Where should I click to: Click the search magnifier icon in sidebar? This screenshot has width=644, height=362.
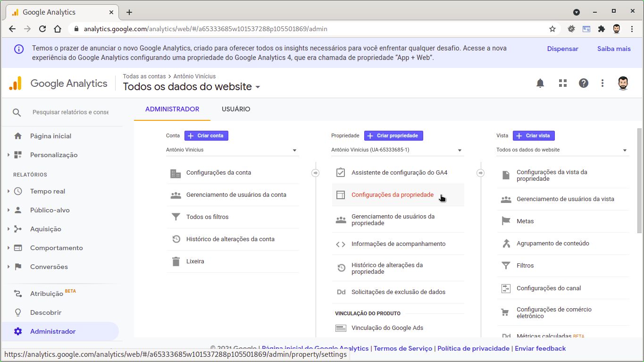(17, 112)
